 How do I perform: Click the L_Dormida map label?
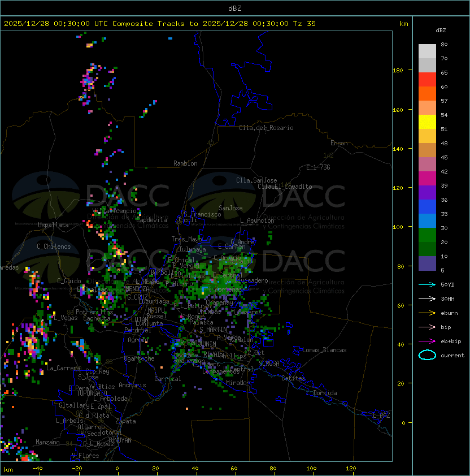[x=321, y=393]
